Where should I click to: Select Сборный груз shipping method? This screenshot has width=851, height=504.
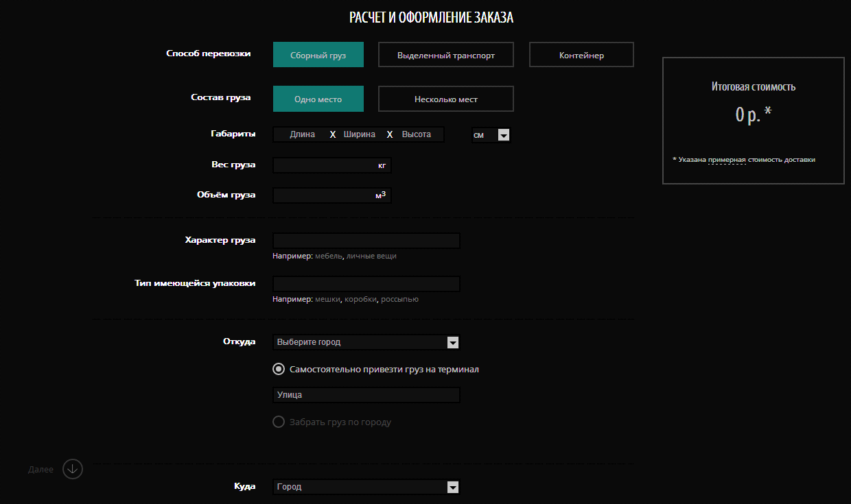[318, 55]
